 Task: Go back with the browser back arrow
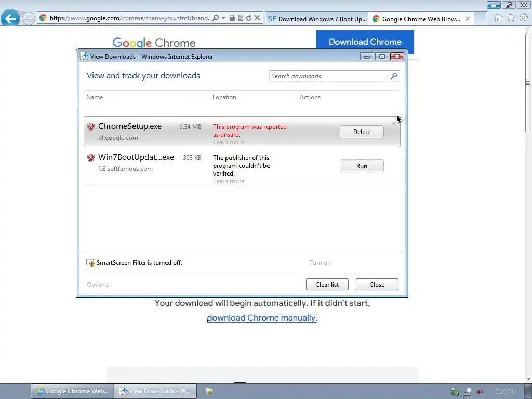point(10,18)
